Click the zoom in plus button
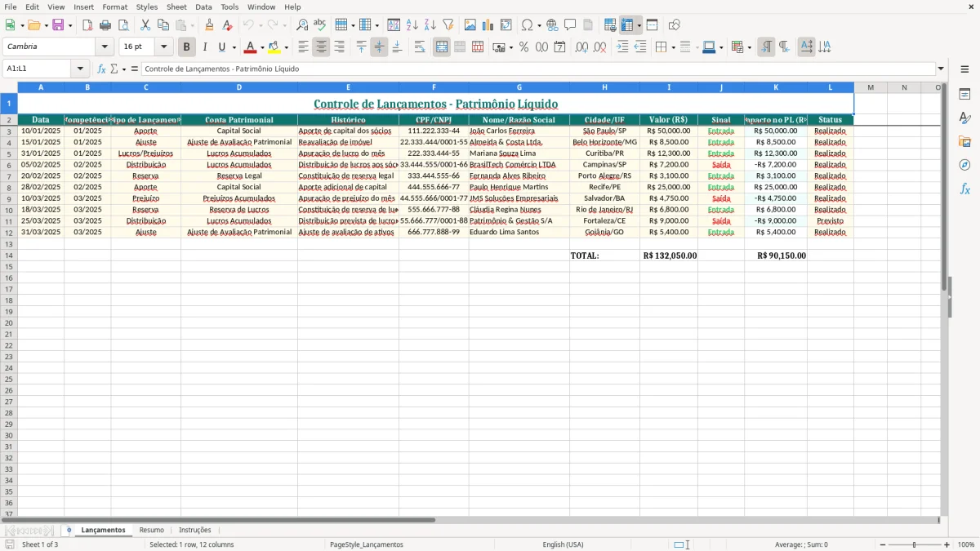 [x=947, y=544]
